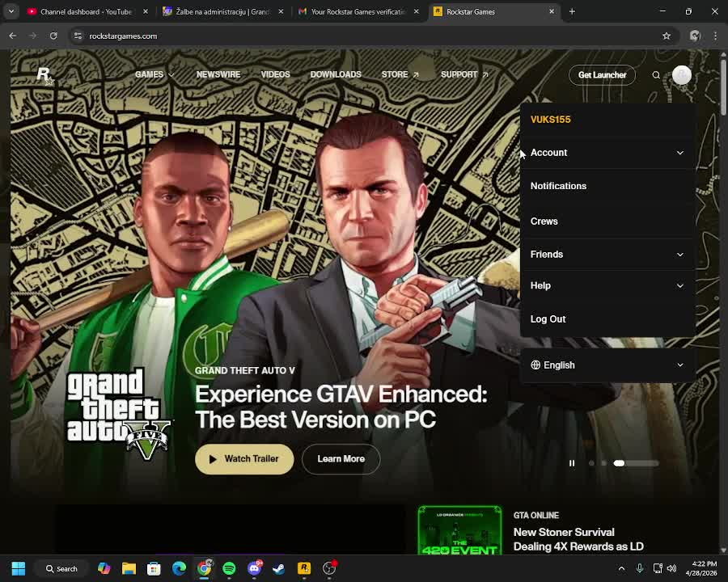The height and width of the screenshot is (582, 728).
Task: Expand the Account section chevron
Action: (x=679, y=153)
